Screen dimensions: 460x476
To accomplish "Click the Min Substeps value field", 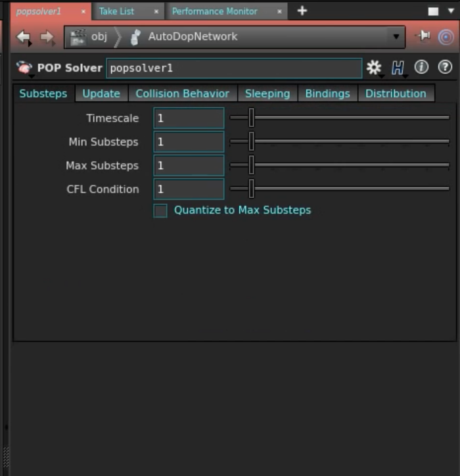I will tap(189, 141).
